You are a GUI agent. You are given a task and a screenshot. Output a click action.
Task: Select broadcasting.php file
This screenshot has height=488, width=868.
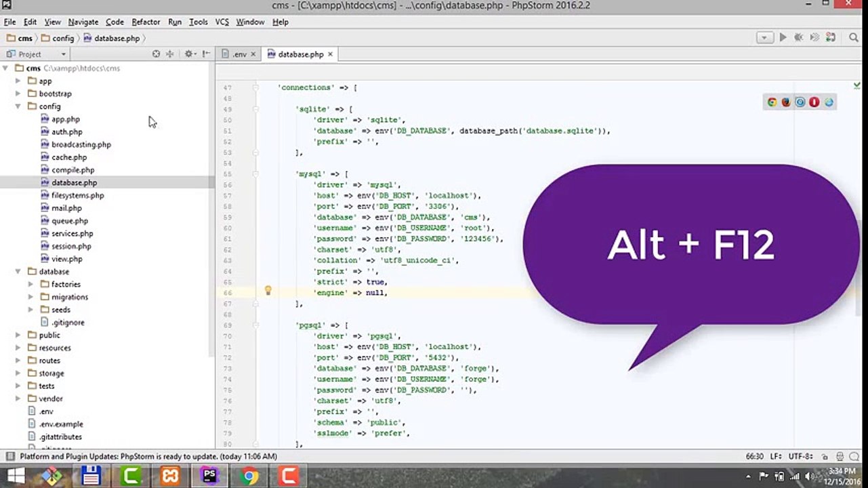pos(81,144)
